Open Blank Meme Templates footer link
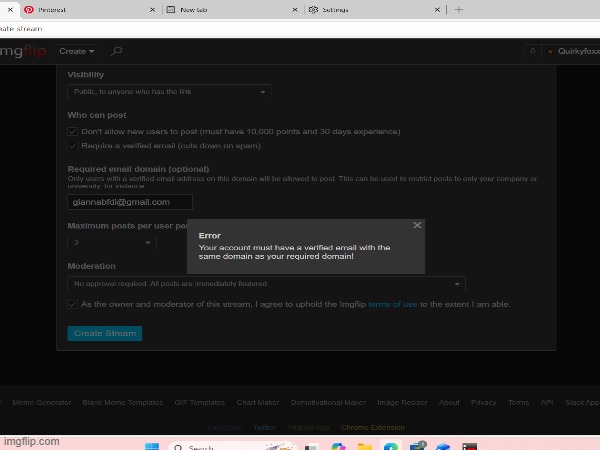The image size is (600, 450). [122, 403]
